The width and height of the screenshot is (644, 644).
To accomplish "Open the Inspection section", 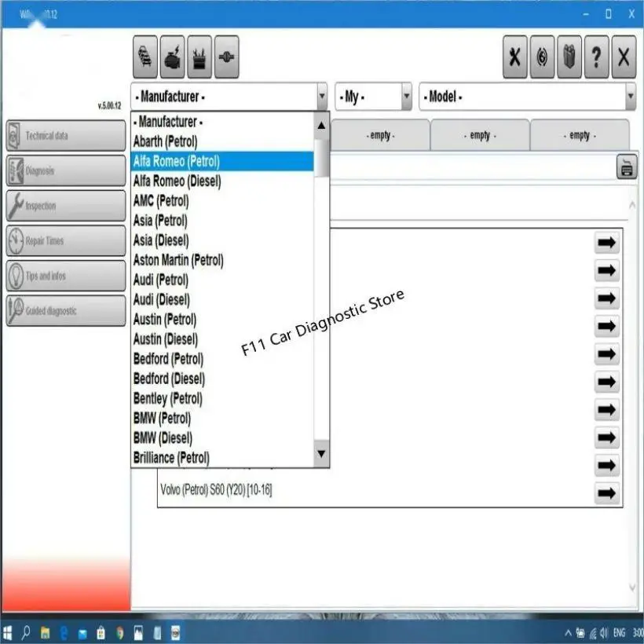I will coord(66,205).
